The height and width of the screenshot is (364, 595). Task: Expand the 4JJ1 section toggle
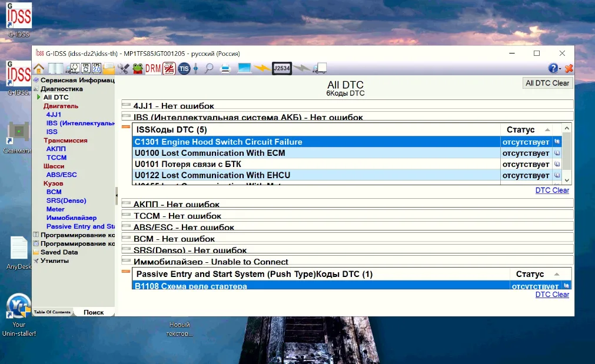pos(125,104)
